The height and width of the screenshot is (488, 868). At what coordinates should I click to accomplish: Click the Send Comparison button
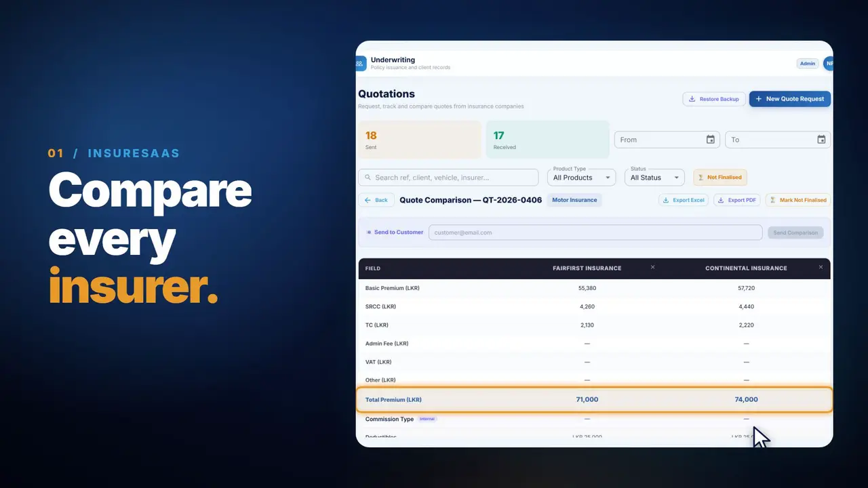pos(795,232)
